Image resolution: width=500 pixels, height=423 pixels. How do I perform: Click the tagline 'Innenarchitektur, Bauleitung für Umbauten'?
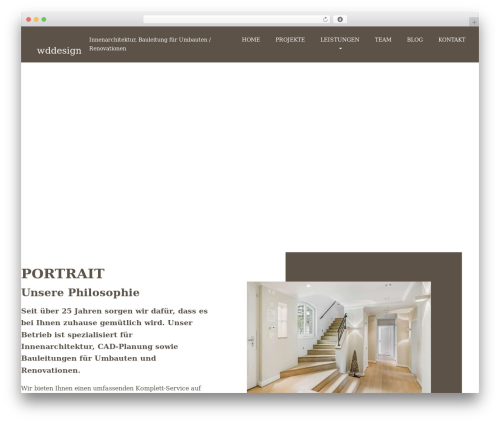click(x=150, y=44)
